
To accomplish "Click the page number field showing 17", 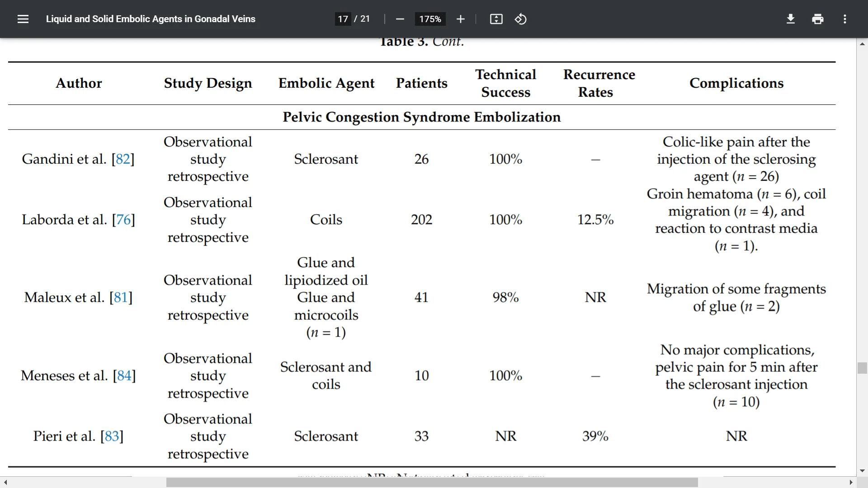I will tap(343, 19).
